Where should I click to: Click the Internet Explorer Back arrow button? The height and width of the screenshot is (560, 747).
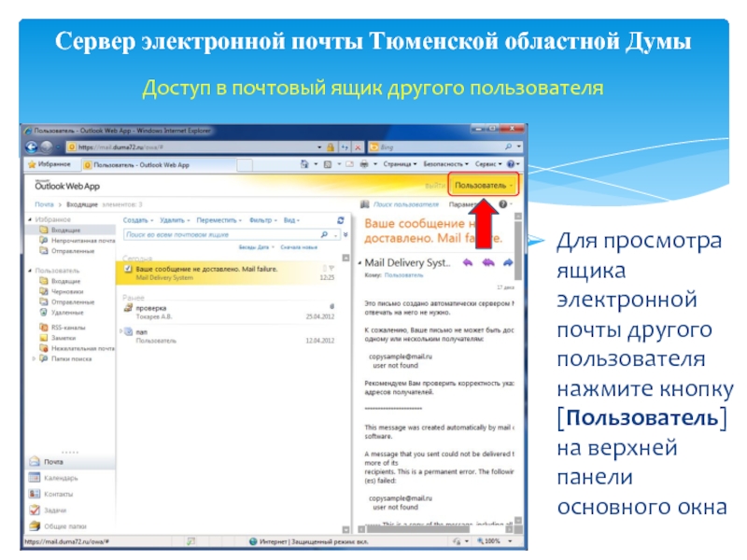[32, 147]
